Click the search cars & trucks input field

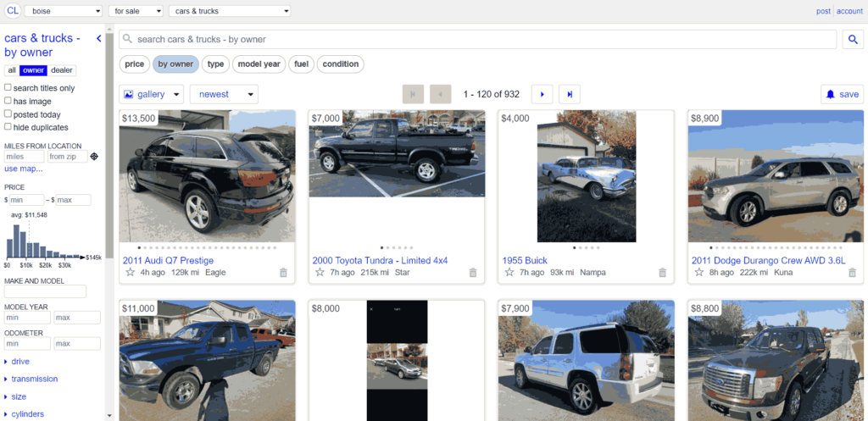478,39
